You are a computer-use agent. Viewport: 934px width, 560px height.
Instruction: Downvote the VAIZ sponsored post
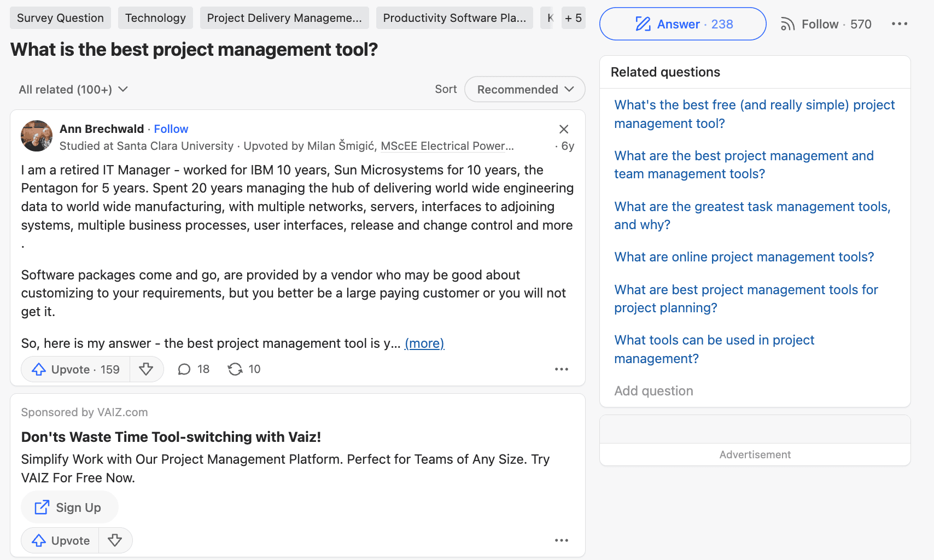click(115, 540)
